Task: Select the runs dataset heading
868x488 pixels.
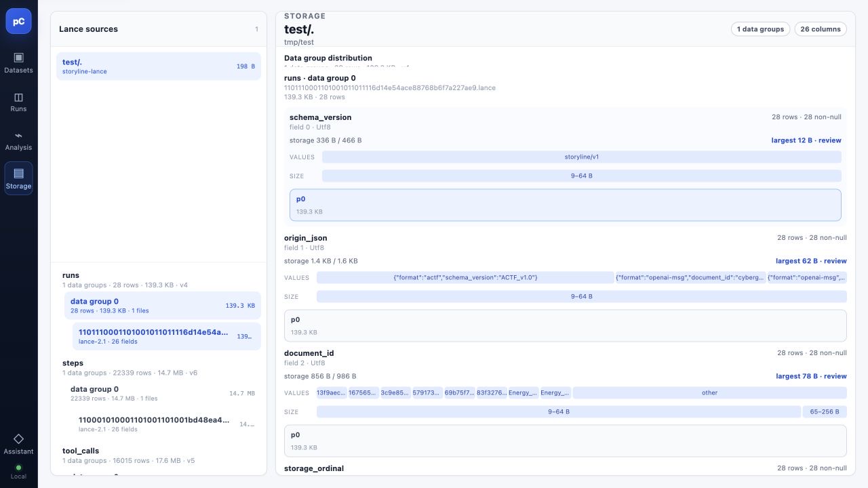Action: coord(71,275)
